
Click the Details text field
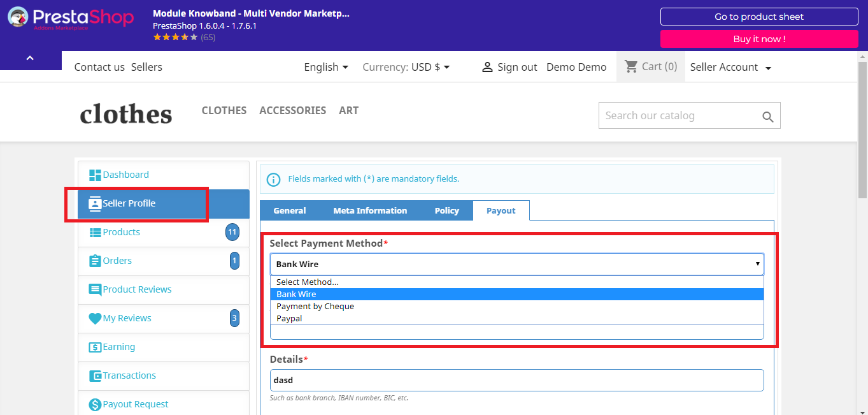click(x=516, y=381)
